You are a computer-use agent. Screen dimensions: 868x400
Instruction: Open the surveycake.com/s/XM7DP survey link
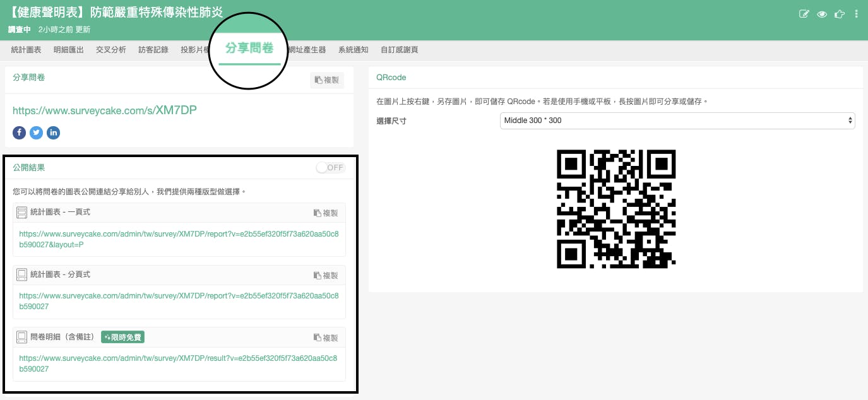105,110
